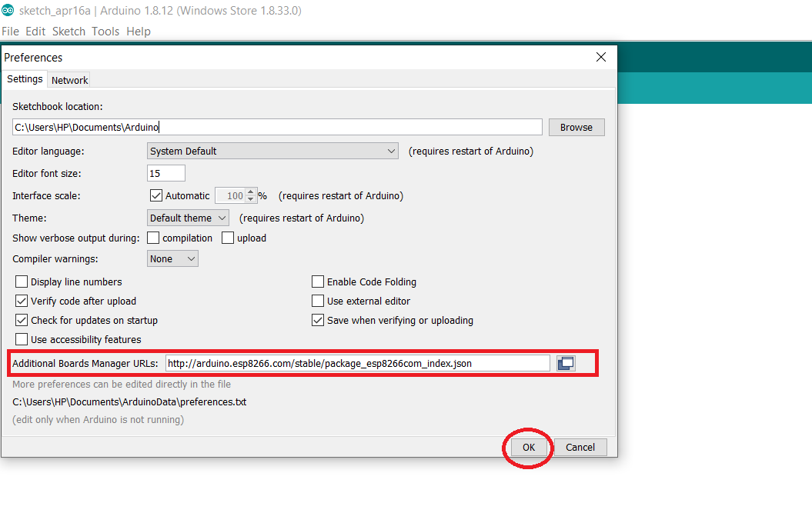Click the Editor font size field
Viewport: 812px width, 523px height.
click(x=166, y=173)
